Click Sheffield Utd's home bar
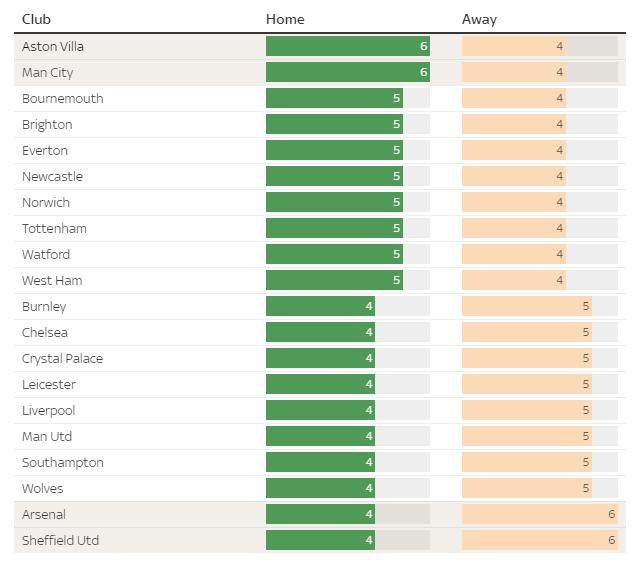This screenshot has height=568, width=641. tap(320, 540)
